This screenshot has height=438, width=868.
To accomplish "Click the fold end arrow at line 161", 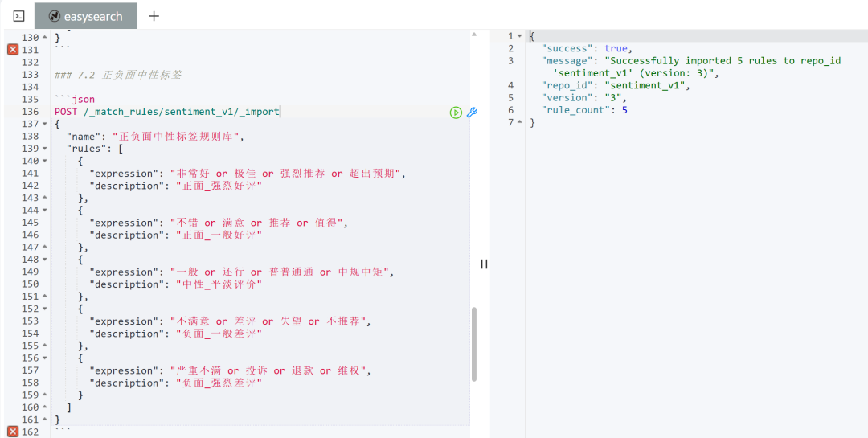I will [x=45, y=420].
